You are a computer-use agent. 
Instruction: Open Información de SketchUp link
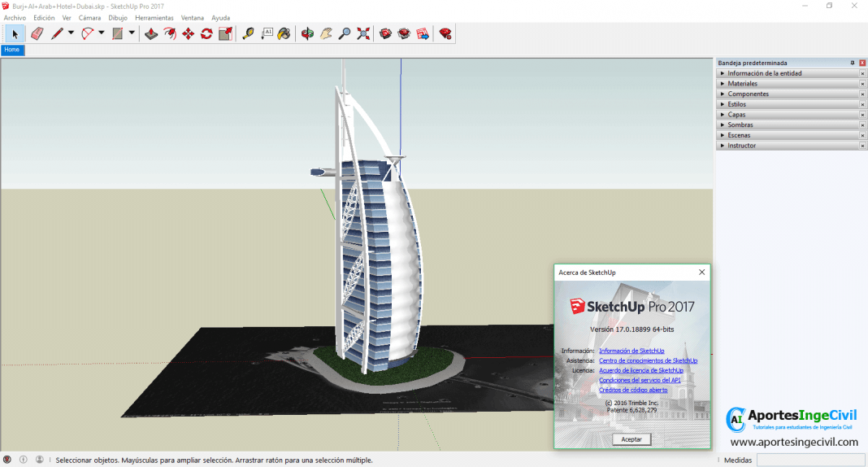[631, 351]
